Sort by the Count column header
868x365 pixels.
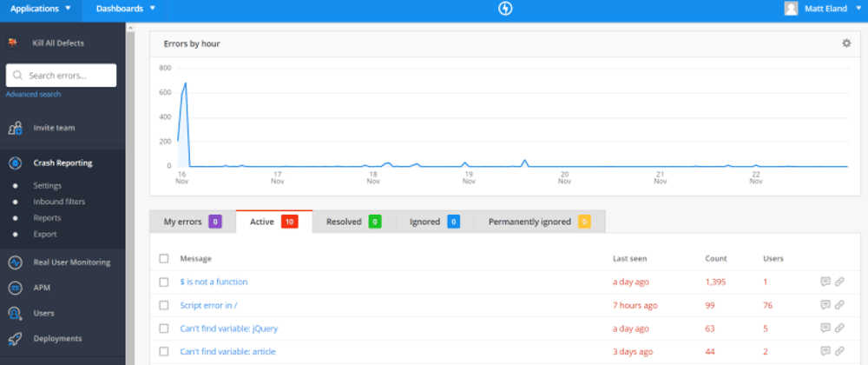[x=716, y=258]
